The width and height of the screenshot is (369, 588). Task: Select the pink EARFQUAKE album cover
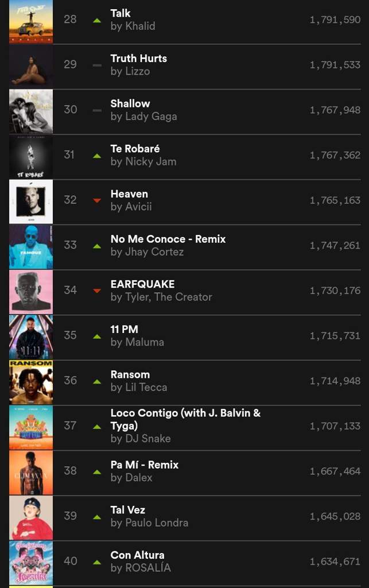31,292
